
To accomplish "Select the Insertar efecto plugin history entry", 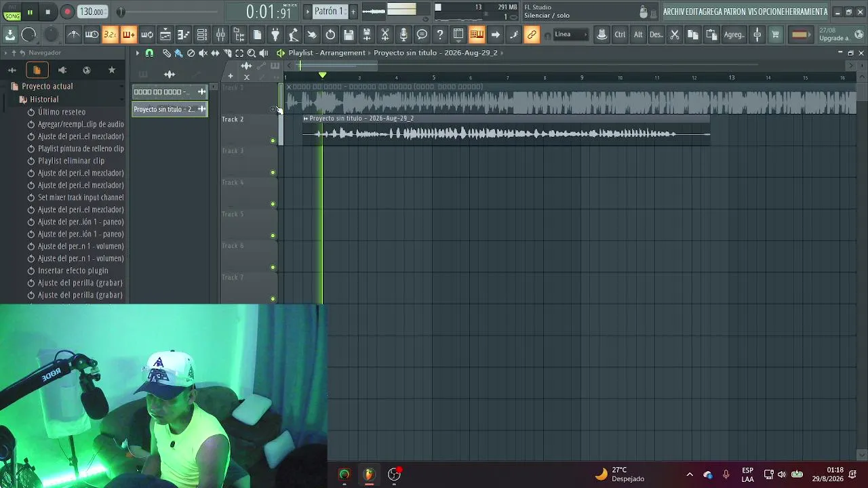I will [x=73, y=270].
